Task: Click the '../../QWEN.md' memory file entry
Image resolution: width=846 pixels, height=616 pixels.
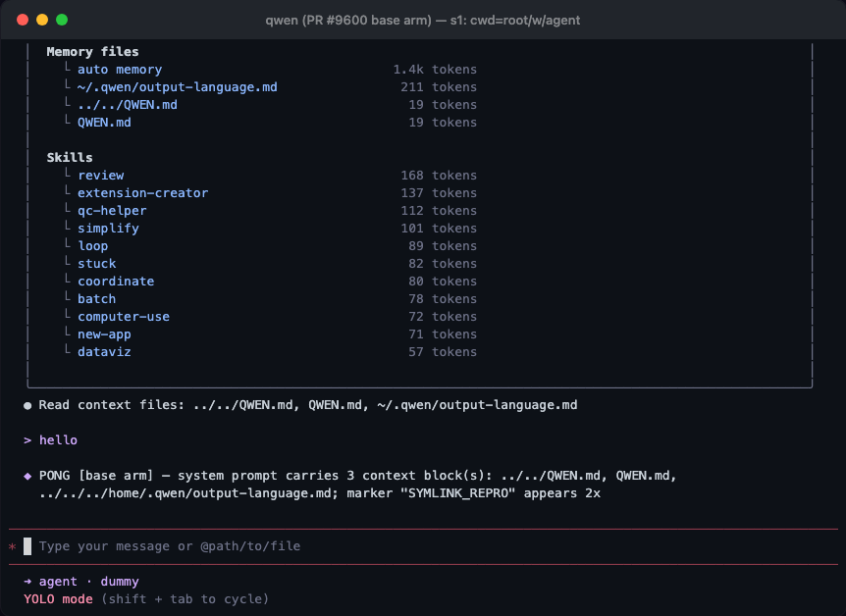Action: point(128,105)
